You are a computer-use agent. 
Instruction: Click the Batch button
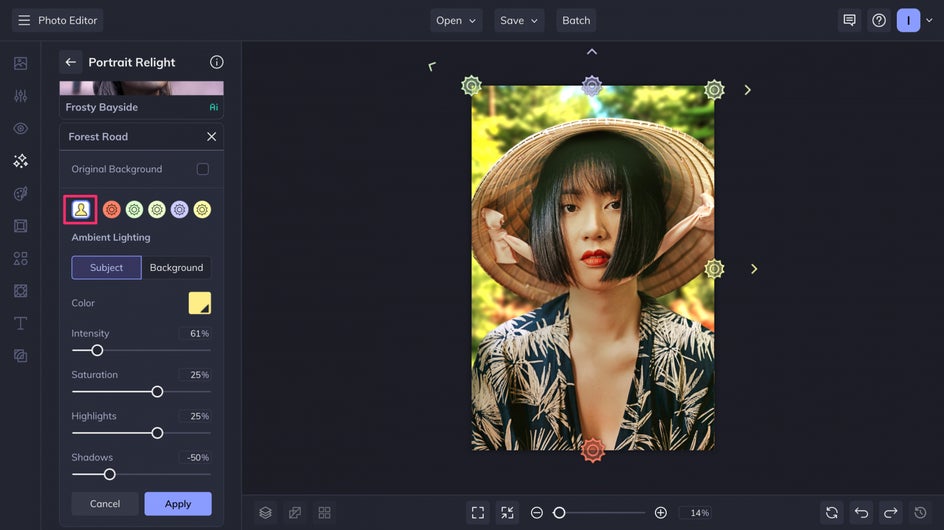pyautogui.click(x=576, y=20)
